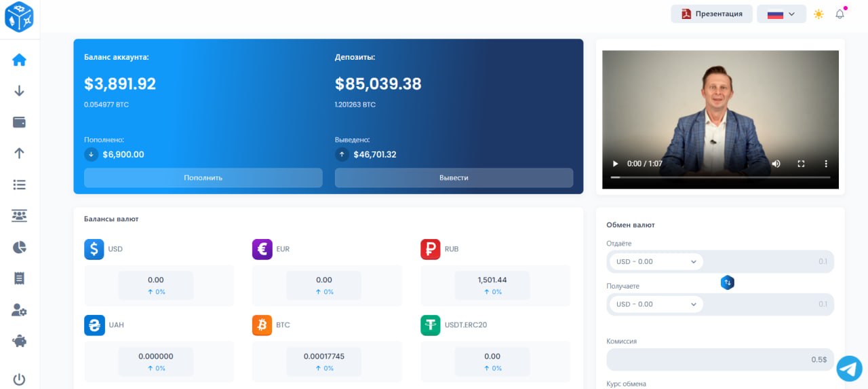Open the piggy bank icon in sidebar

pyautogui.click(x=19, y=341)
